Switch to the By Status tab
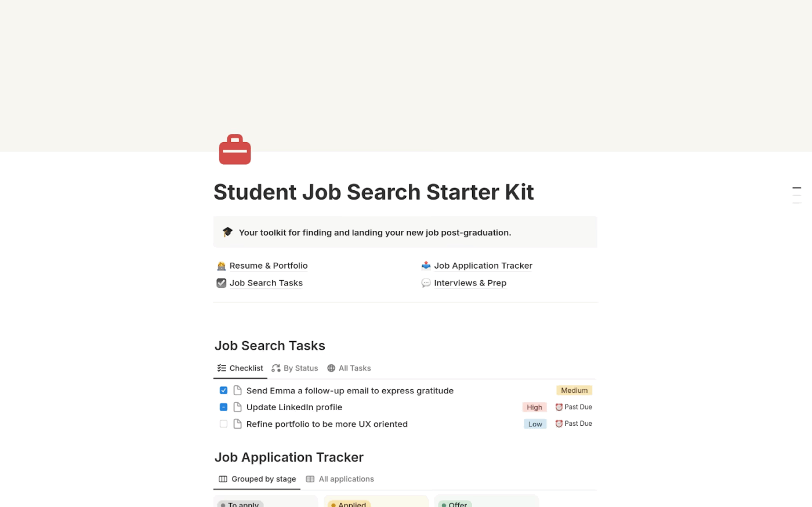 pos(295,368)
